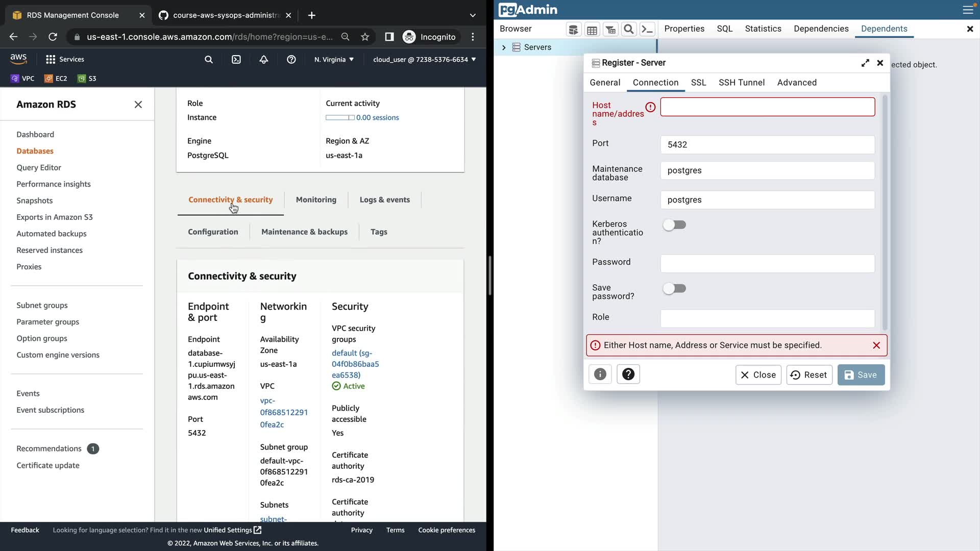Turn on Save password switch

tap(674, 289)
